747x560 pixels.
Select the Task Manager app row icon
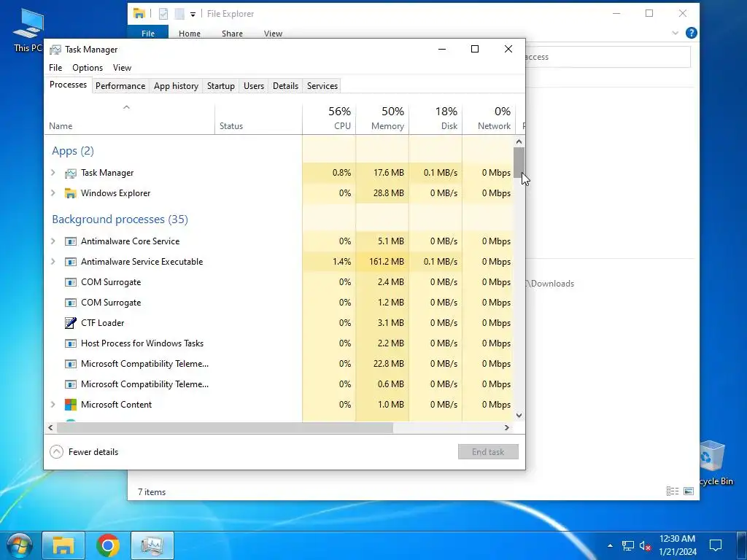pyautogui.click(x=71, y=174)
